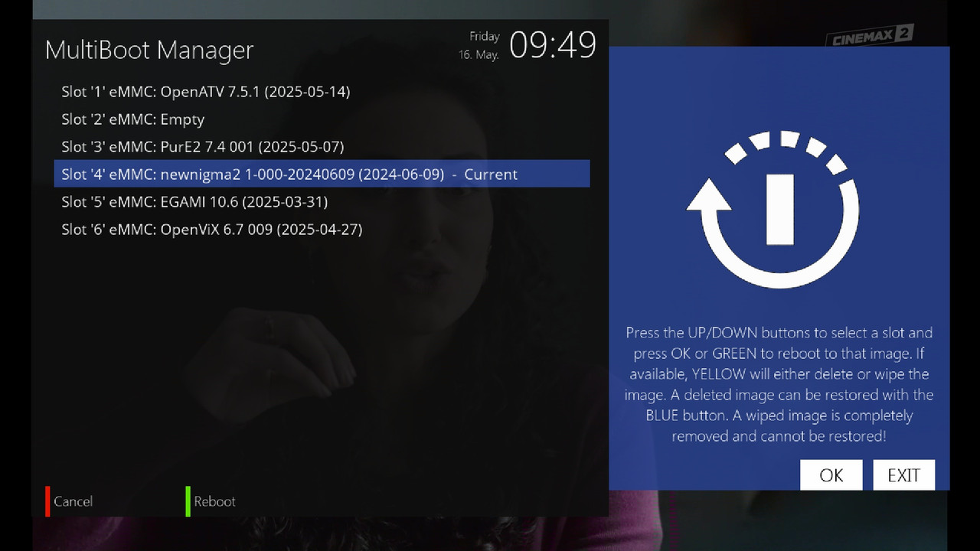The width and height of the screenshot is (980, 551).
Task: Click the Cinemax 2 channel logo
Action: coord(868,36)
